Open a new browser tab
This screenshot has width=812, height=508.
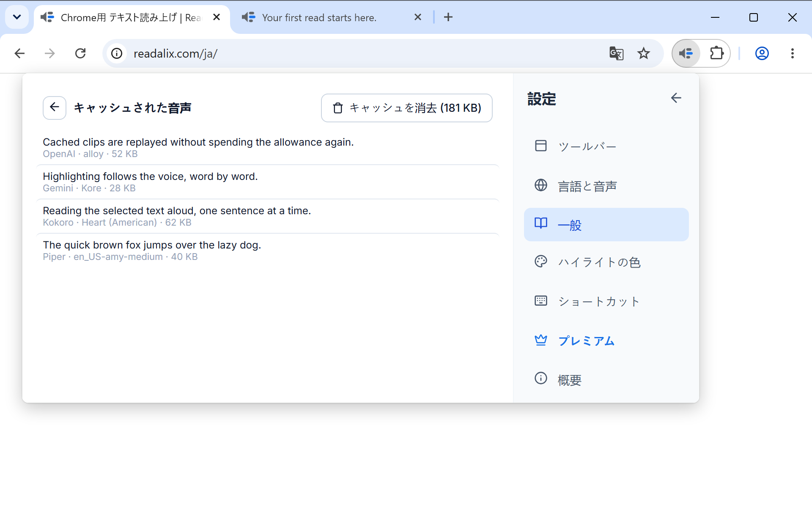pyautogui.click(x=448, y=17)
